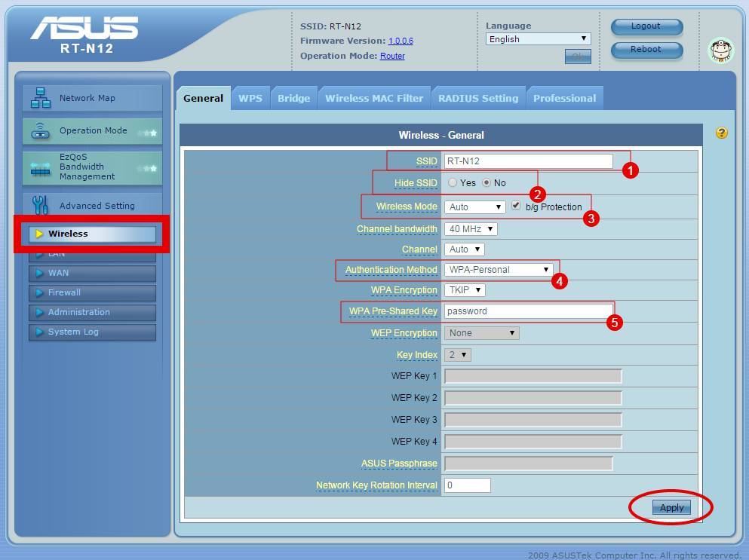Click the ASUS logo
749x560 pixels.
84,29
